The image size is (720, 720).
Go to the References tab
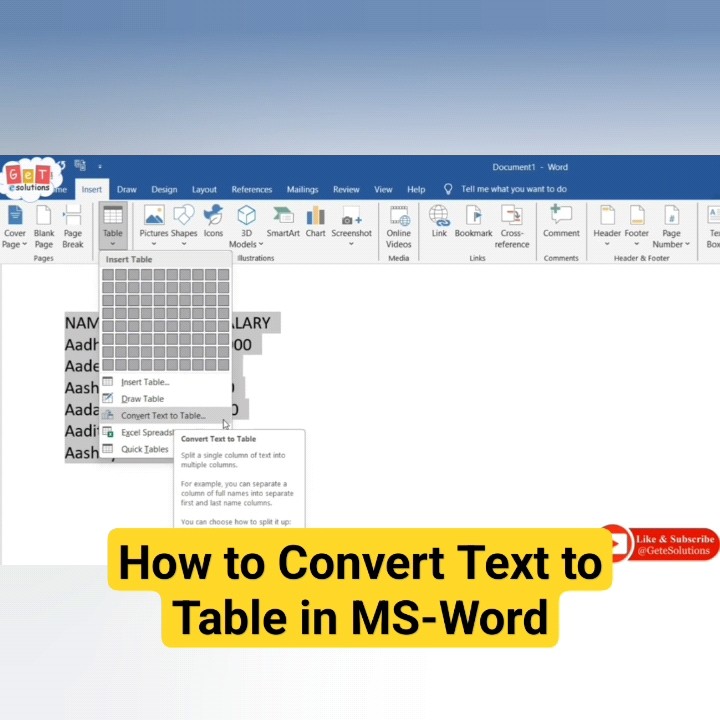click(252, 190)
